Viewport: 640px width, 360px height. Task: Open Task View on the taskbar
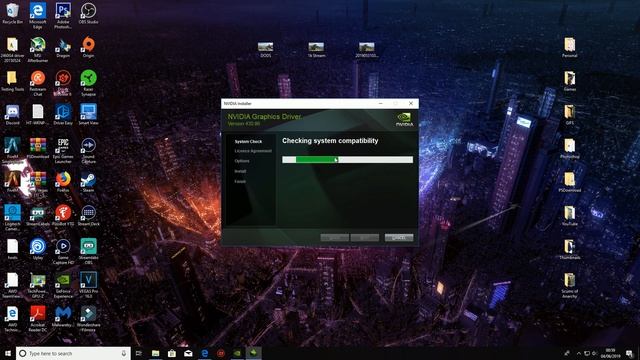click(139, 353)
